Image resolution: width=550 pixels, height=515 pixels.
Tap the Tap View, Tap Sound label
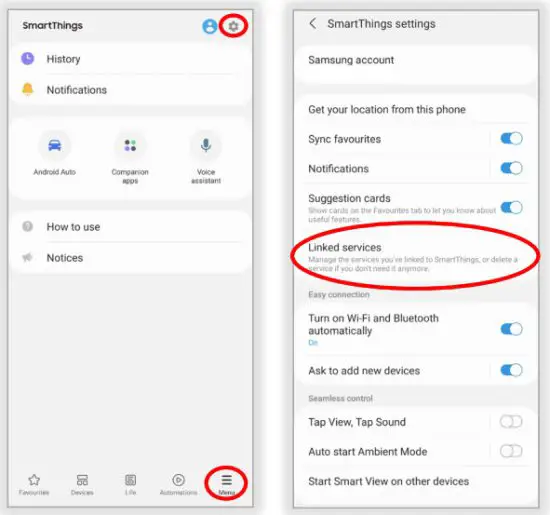(357, 422)
